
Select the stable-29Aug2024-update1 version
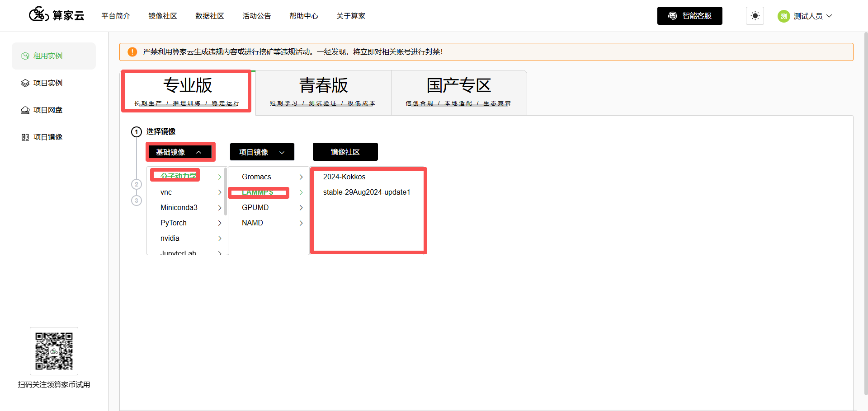[367, 192]
